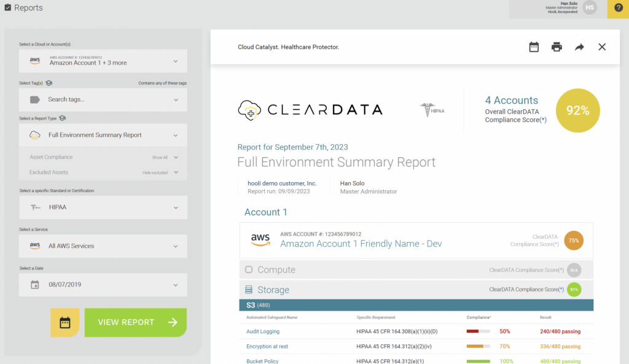Click the yellow schedule calendar button
The width and height of the screenshot is (629, 364).
64,322
